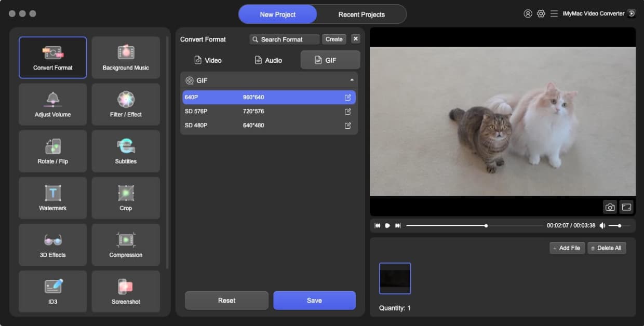
Task: Click the Search Format input field
Action: pyautogui.click(x=285, y=39)
